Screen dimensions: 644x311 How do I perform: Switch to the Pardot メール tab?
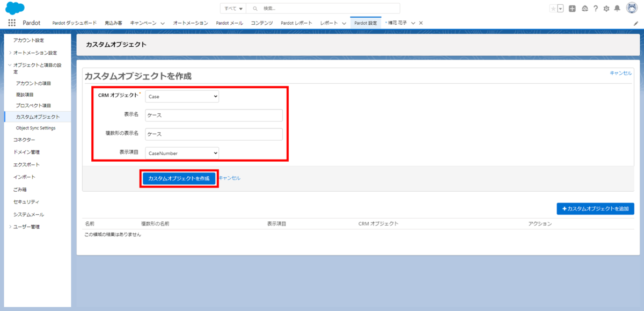point(229,23)
